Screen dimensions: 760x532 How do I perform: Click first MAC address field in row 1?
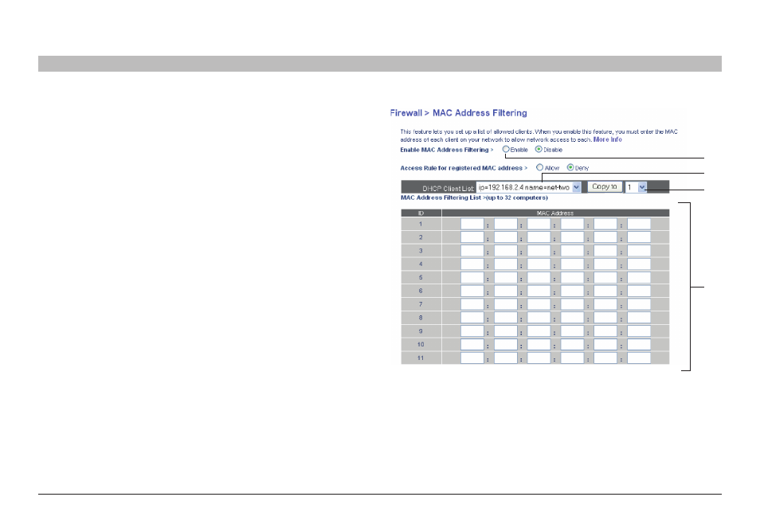pyautogui.click(x=472, y=224)
